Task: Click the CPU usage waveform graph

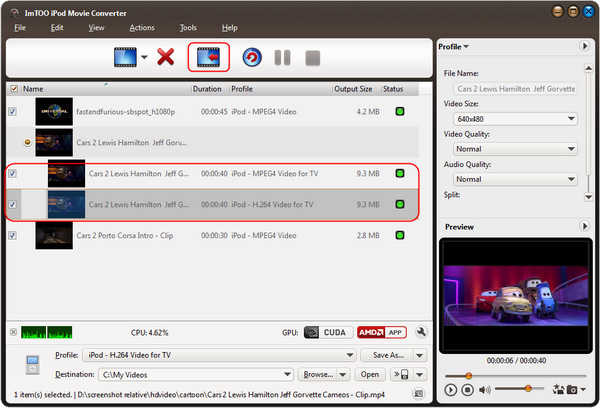Action: coord(47,332)
